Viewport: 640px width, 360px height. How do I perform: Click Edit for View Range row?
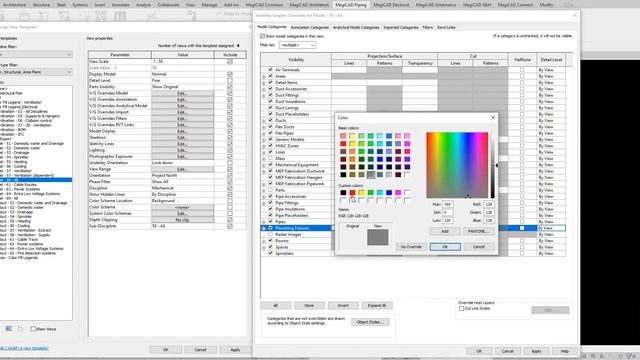[182, 169]
